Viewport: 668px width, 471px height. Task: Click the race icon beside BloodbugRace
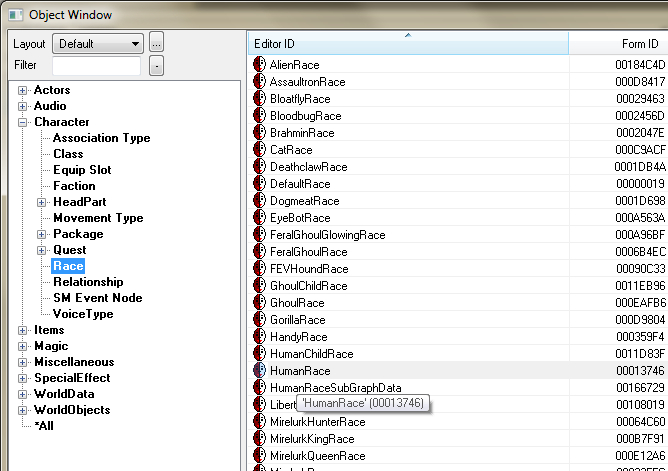(259, 115)
